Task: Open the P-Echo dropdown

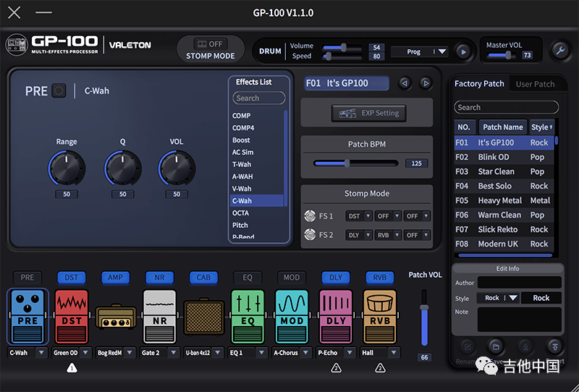Action: coord(336,353)
